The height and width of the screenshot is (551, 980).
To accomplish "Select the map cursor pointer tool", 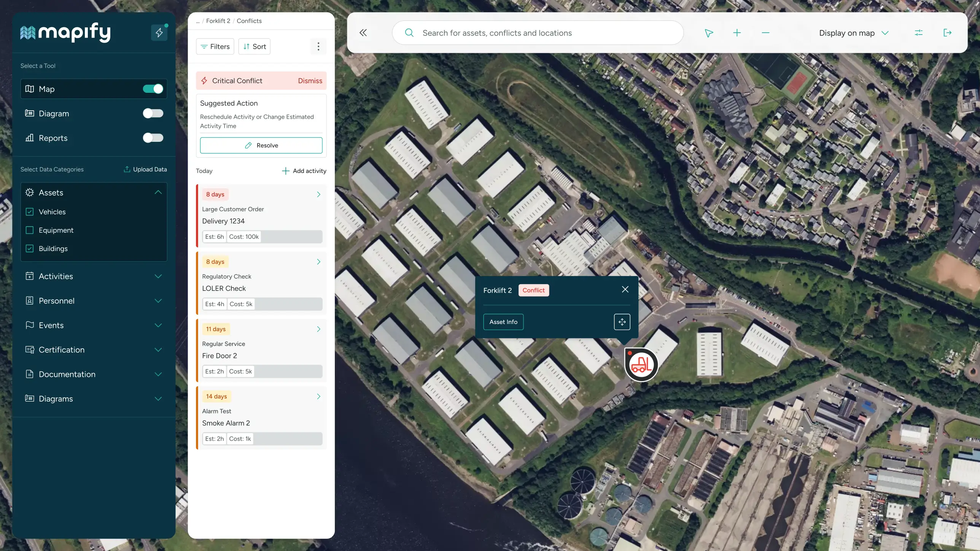I will point(708,33).
